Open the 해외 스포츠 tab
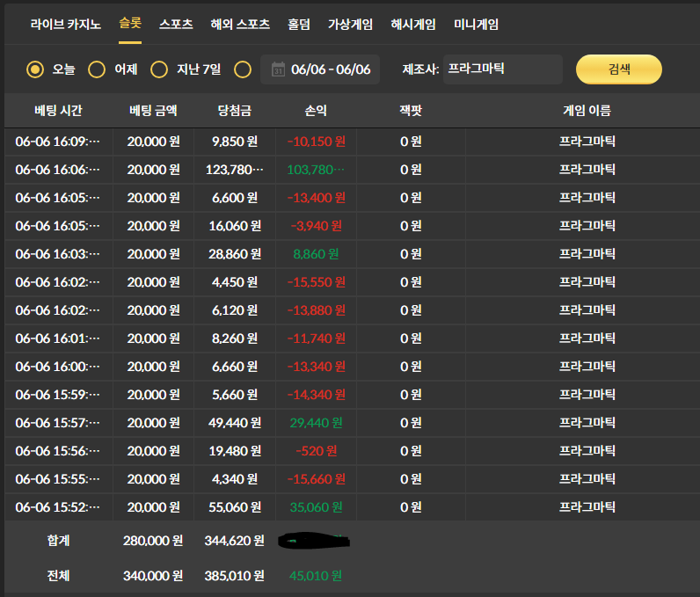 (240, 24)
